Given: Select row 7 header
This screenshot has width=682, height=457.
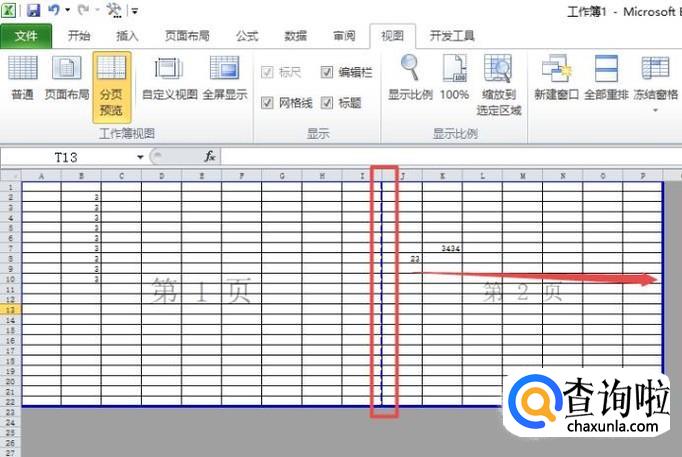Looking at the screenshot, I should 10,248.
